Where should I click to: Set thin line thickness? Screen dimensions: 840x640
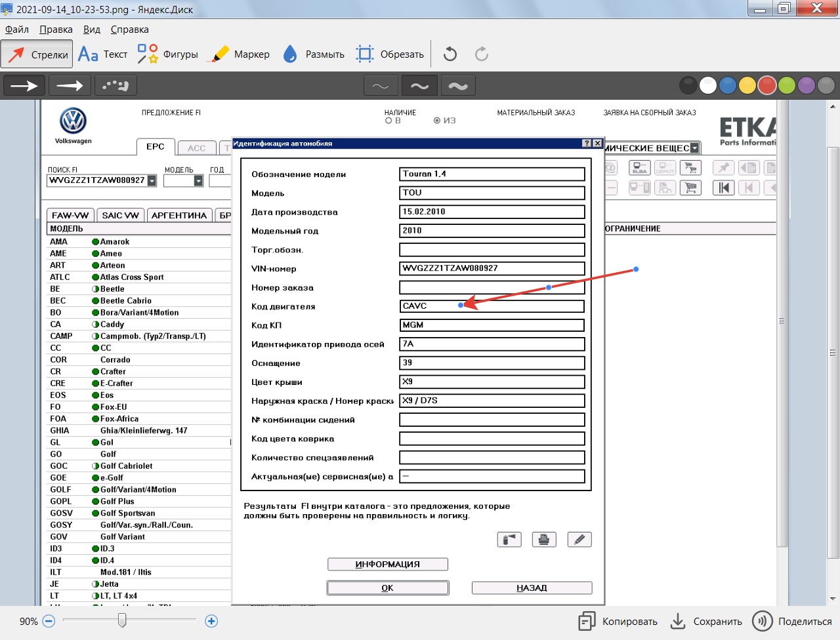coord(381,86)
